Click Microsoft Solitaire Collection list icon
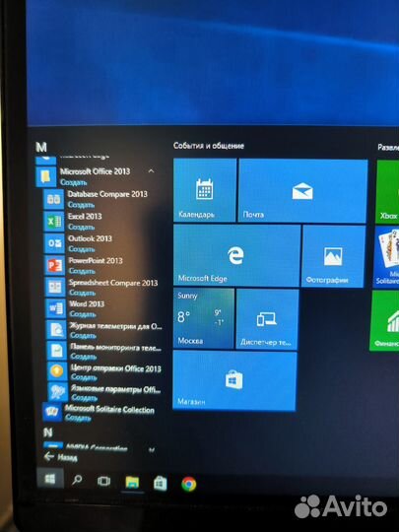Screen dimensions: 399x532 tap(52, 412)
